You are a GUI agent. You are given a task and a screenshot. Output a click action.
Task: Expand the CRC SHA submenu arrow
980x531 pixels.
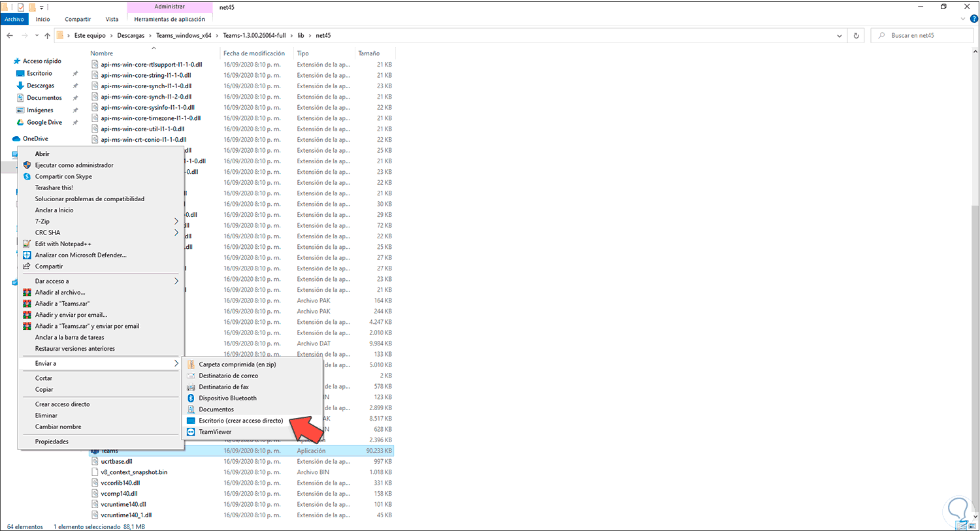pos(176,233)
